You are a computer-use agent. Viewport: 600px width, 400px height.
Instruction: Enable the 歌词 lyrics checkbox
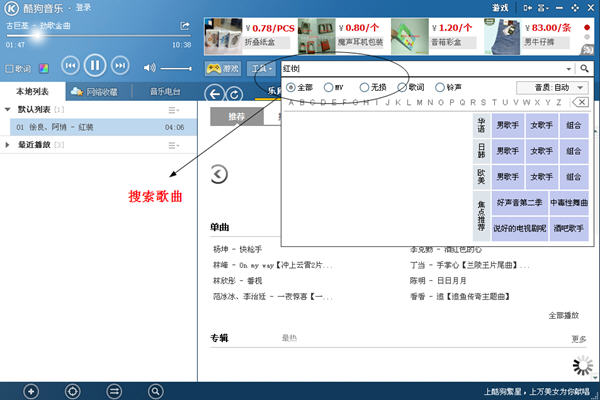9,69
